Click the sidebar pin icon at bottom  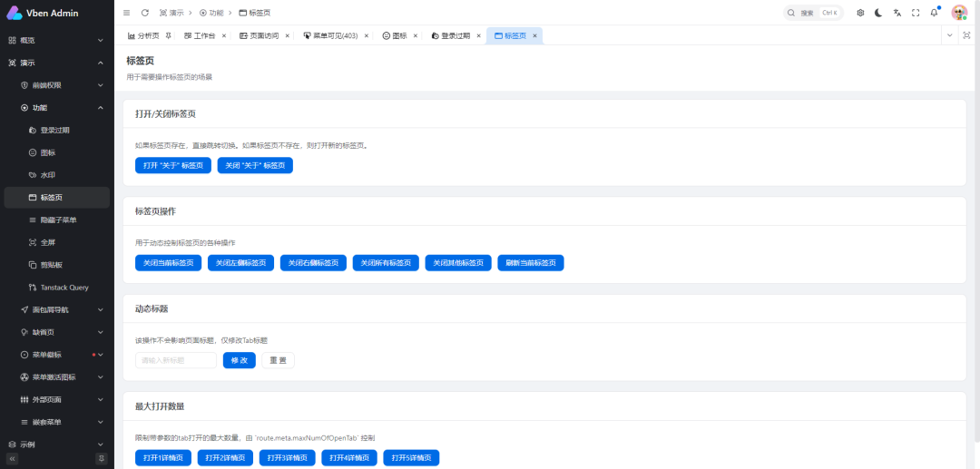[x=102, y=458]
